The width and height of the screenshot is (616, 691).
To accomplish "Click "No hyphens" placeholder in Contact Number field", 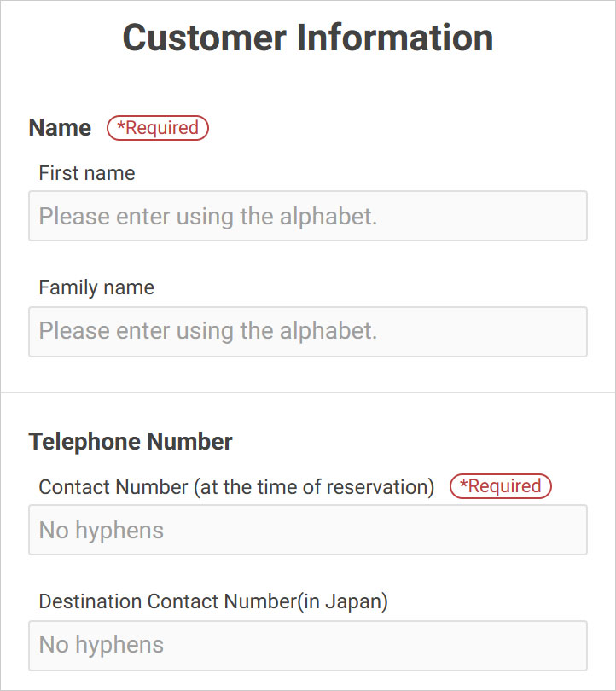I will [x=102, y=530].
